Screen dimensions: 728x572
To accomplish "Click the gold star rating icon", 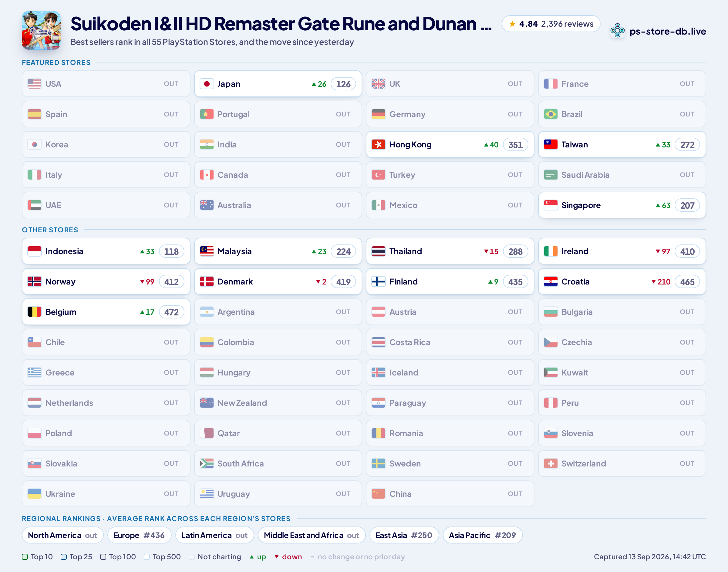I will [x=512, y=24].
